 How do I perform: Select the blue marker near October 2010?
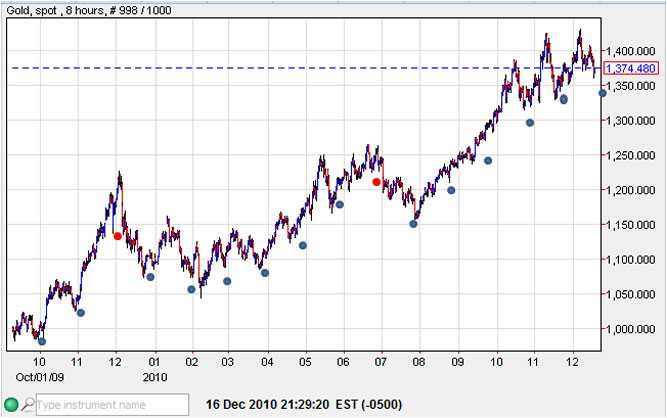click(488, 161)
